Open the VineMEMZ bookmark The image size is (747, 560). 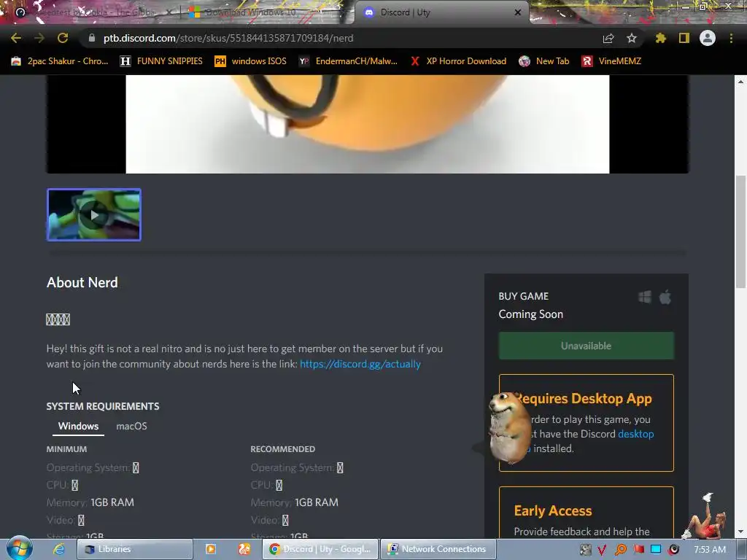(612, 61)
